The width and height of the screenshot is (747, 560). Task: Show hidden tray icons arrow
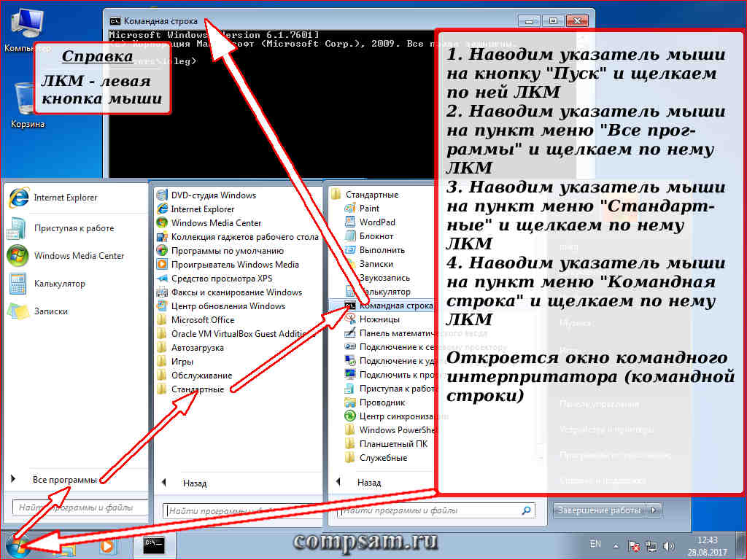[x=616, y=546]
